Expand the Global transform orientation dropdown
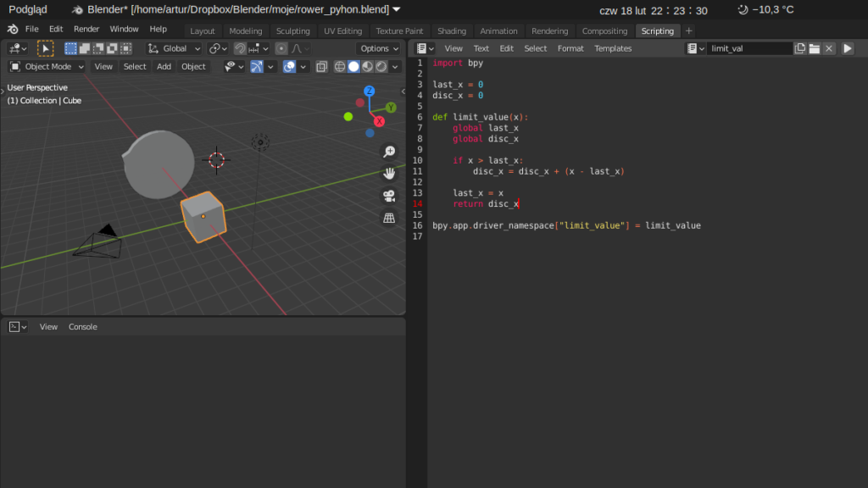The width and height of the screenshot is (868, 488). point(175,48)
